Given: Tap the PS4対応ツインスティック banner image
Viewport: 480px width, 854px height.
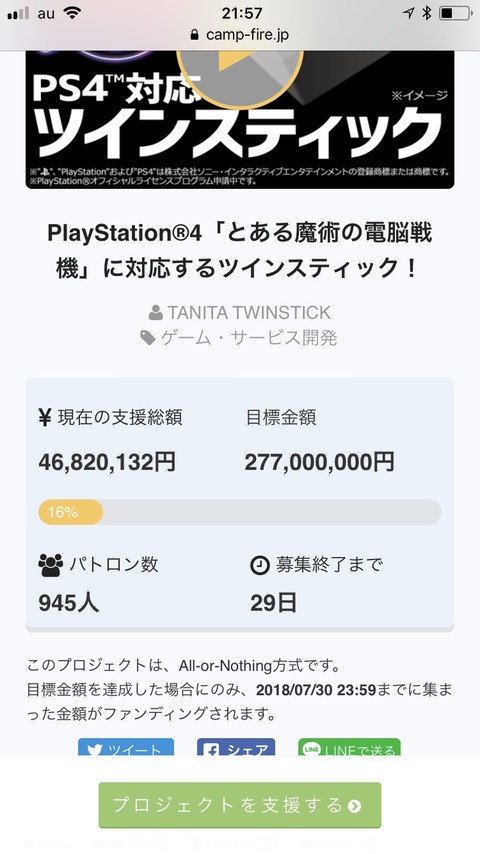Looking at the screenshot, I should click(x=240, y=120).
